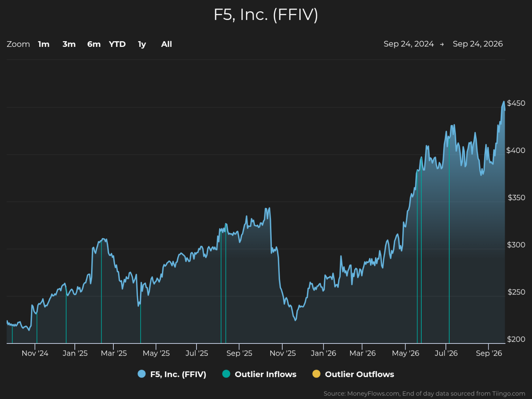Click the Sep '25 x-axis label
This screenshot has width=532, height=399.
click(239, 353)
